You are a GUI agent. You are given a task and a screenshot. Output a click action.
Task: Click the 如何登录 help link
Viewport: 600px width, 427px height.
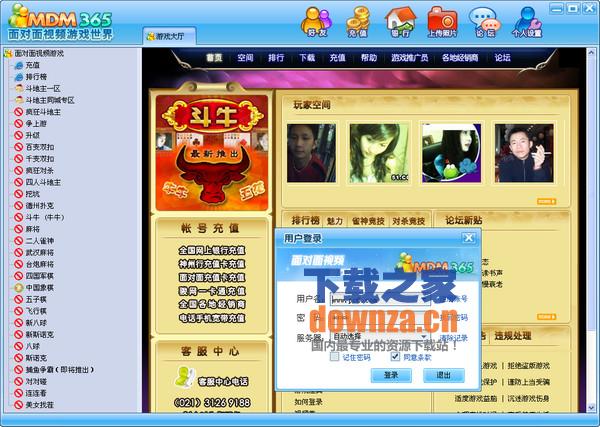coord(308,402)
